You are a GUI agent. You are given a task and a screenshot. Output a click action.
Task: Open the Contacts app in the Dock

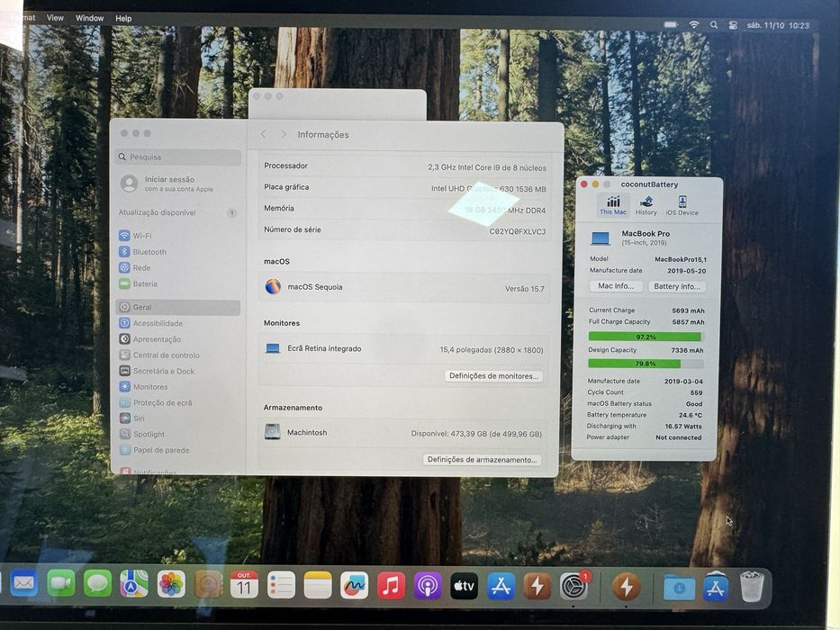(x=208, y=584)
